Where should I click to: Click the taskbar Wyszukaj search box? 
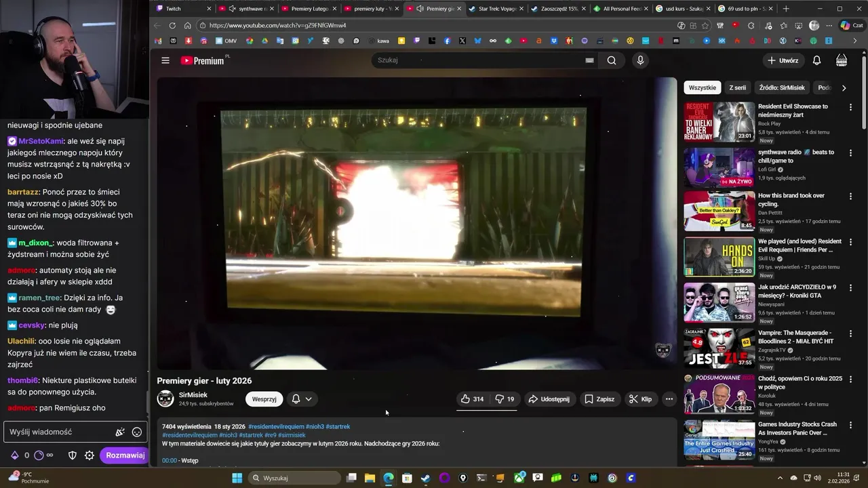pyautogui.click(x=293, y=478)
